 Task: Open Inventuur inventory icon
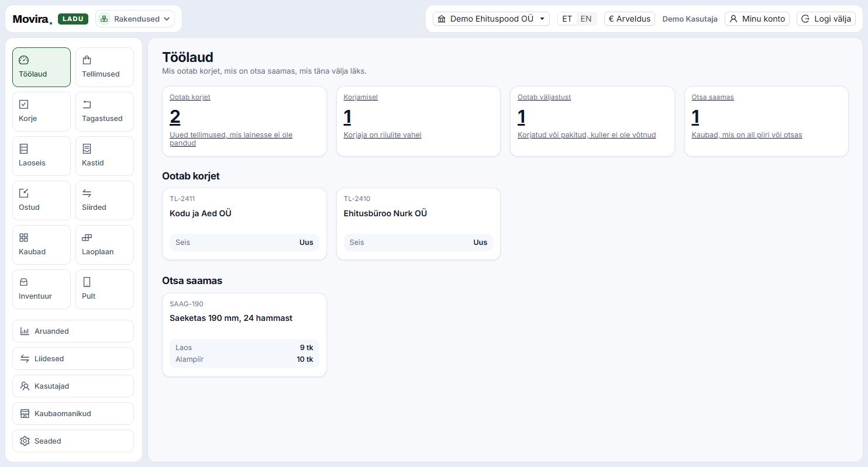24,282
